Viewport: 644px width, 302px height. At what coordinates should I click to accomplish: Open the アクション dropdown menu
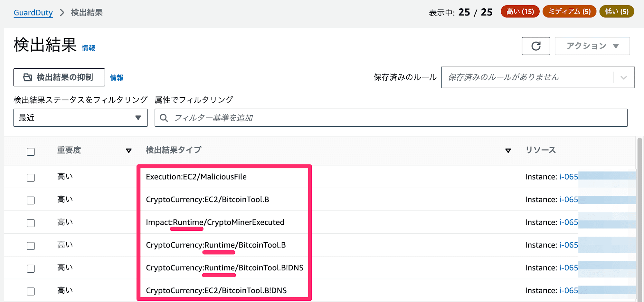click(x=592, y=46)
